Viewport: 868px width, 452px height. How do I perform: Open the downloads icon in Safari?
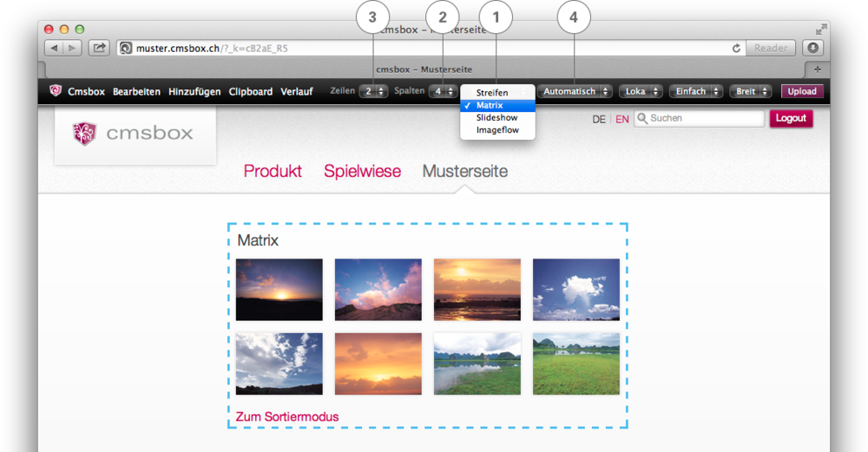[x=812, y=49]
